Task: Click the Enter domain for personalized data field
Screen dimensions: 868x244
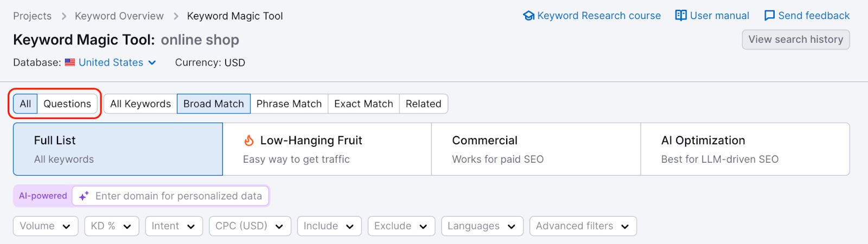Action: (178, 196)
